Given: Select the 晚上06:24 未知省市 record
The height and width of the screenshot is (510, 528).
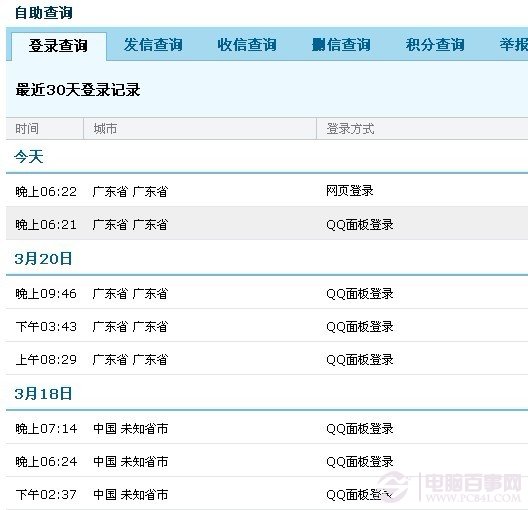Looking at the screenshot, I should tap(267, 461).
